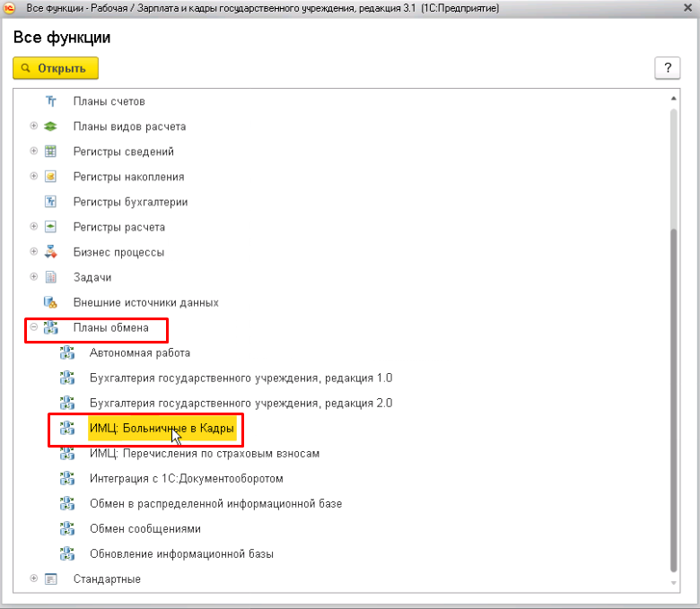Expand the Планы видов расчета node
Screen dimensions: 700x609
[34, 126]
